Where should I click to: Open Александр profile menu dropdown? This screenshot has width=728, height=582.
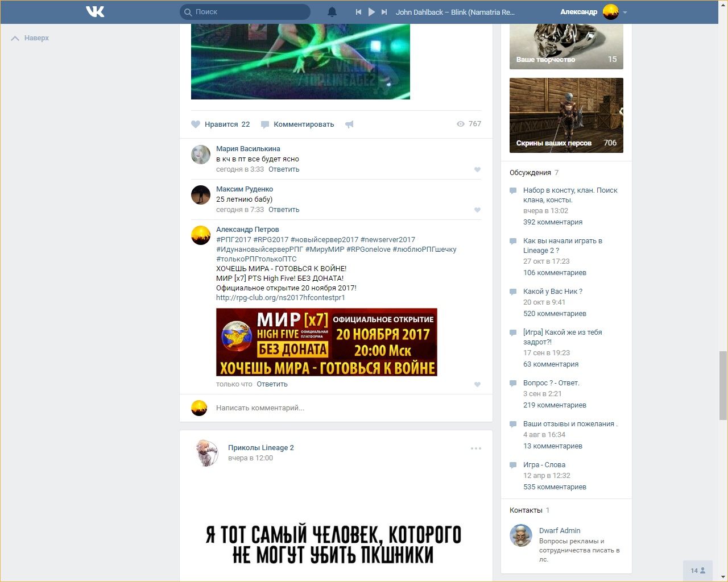[625, 12]
